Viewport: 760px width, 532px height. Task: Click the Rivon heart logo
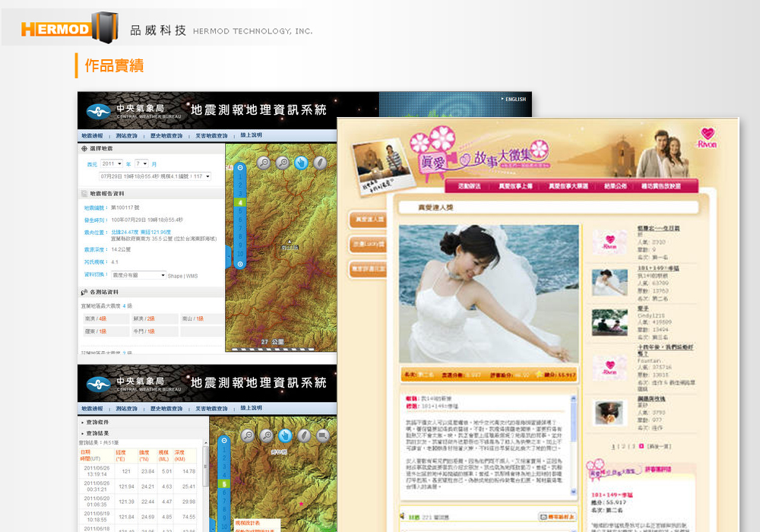point(708,138)
